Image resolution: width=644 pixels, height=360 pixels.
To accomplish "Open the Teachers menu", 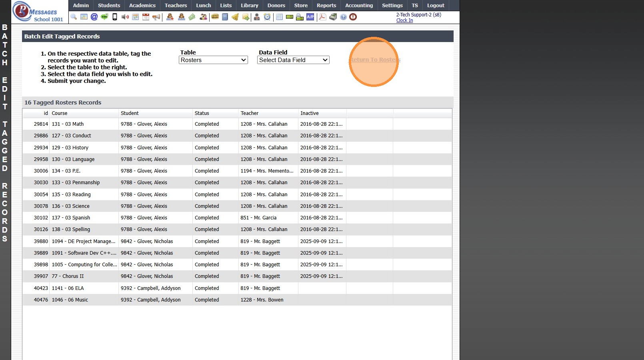I will [x=176, y=6].
